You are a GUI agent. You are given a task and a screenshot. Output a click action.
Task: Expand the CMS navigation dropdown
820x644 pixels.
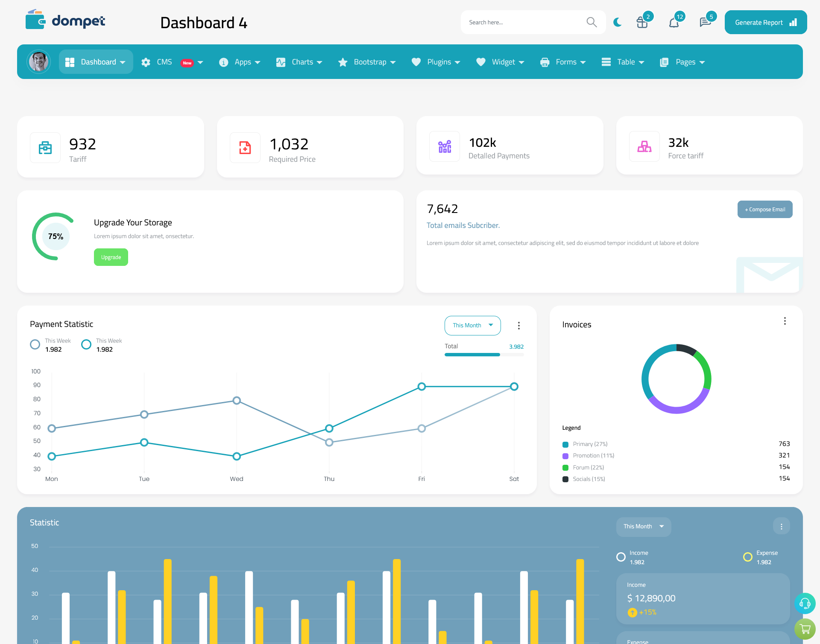202,62
